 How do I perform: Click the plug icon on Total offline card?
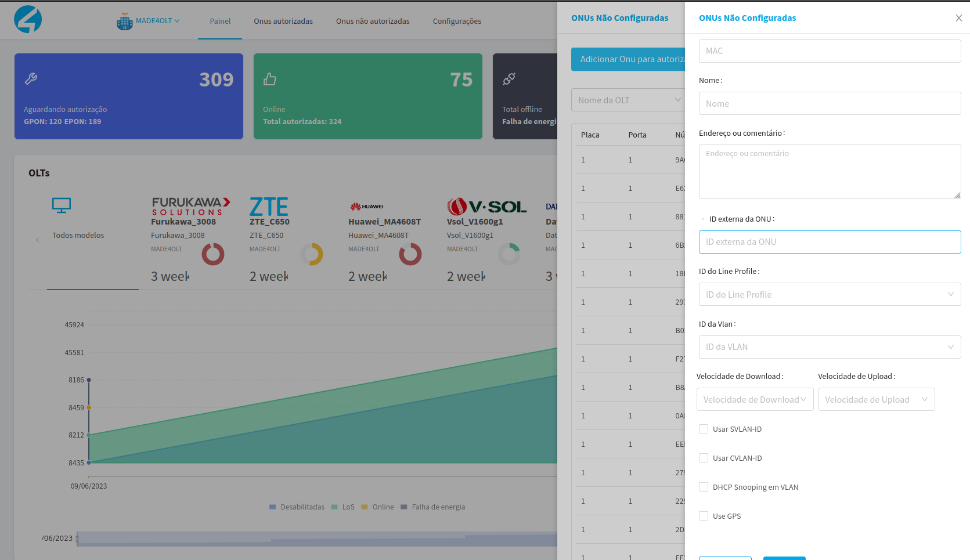click(x=509, y=79)
